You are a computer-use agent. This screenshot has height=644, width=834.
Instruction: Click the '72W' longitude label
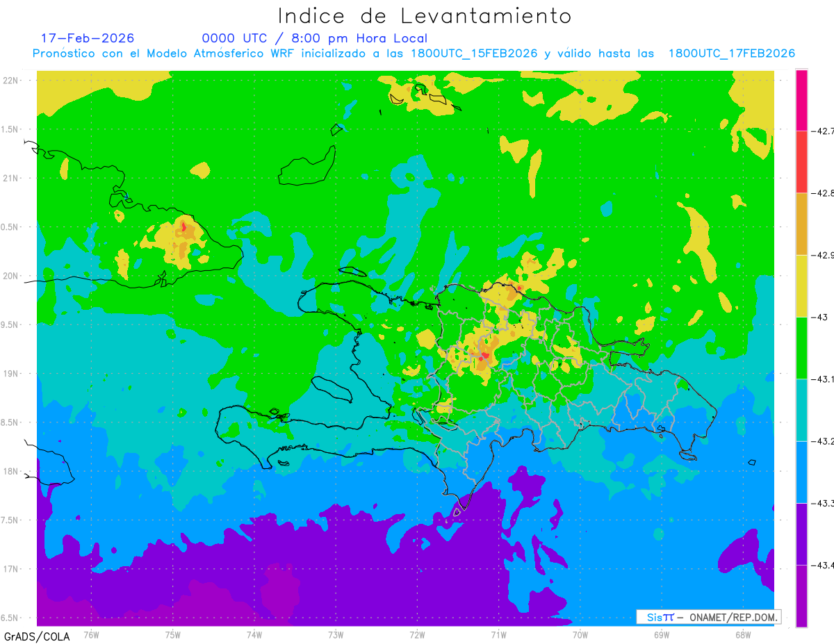click(x=417, y=634)
